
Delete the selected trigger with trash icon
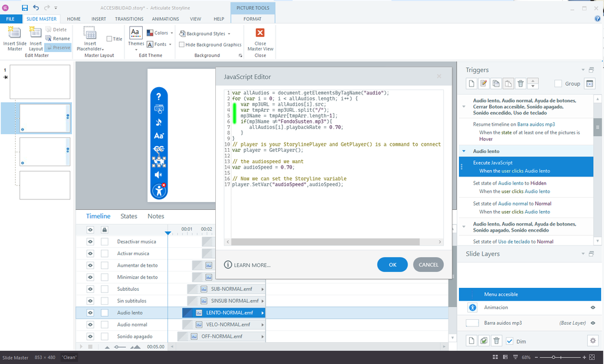pos(521,83)
